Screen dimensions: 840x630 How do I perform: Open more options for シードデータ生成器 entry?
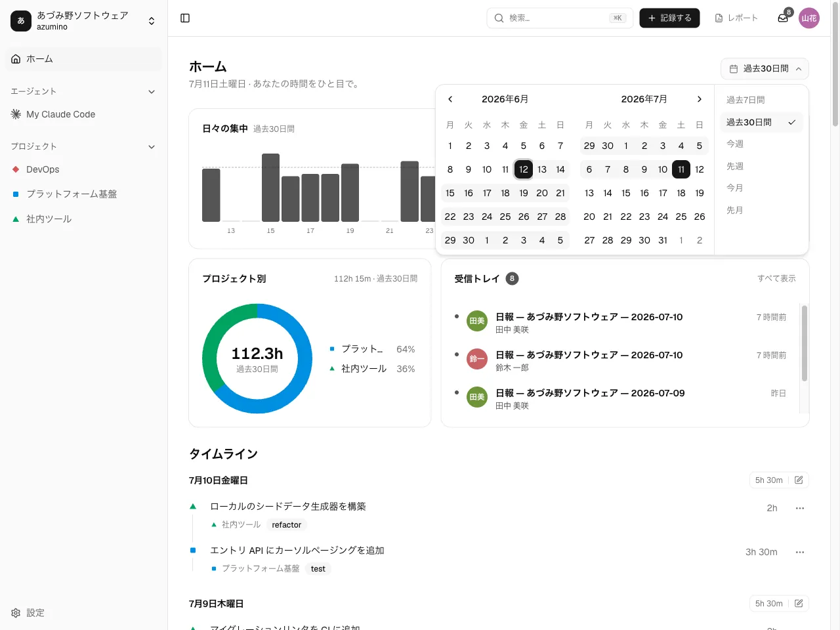pyautogui.click(x=800, y=509)
